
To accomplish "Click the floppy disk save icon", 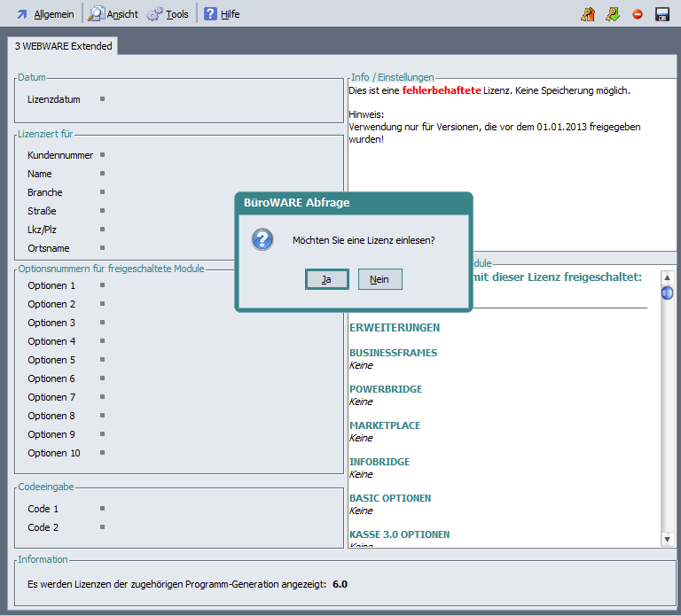I will pos(661,14).
